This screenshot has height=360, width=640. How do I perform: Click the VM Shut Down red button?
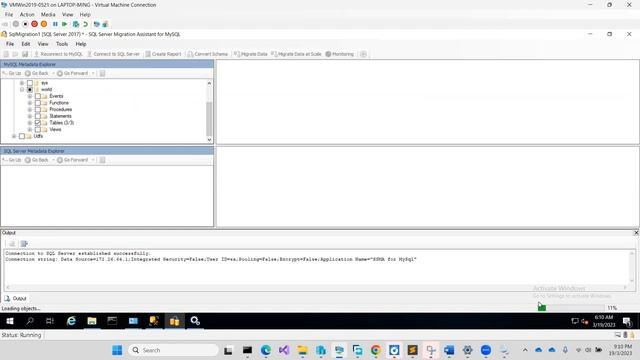pos(35,24)
